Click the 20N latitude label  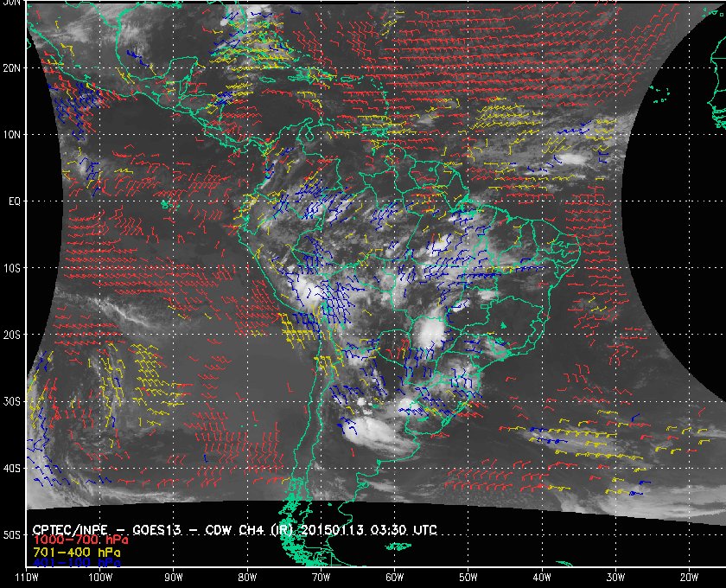pyautogui.click(x=11, y=68)
